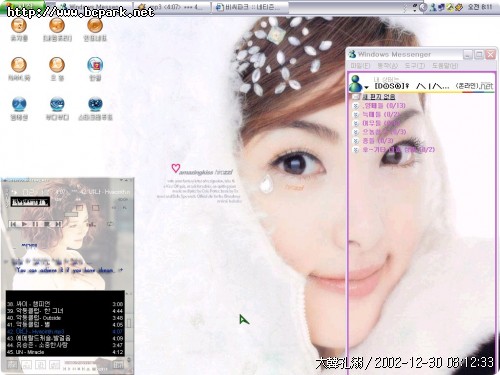The image size is (500, 375).
Task: Click the second playlist button at the bottom
Action: 26,364
